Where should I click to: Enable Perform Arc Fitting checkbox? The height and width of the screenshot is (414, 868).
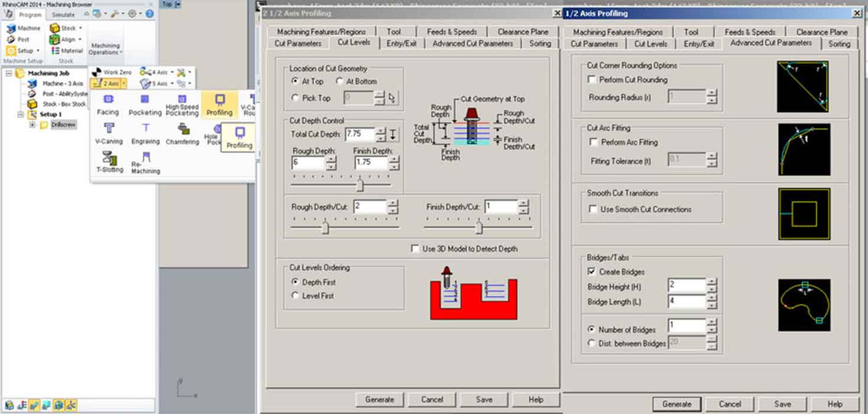(x=594, y=142)
